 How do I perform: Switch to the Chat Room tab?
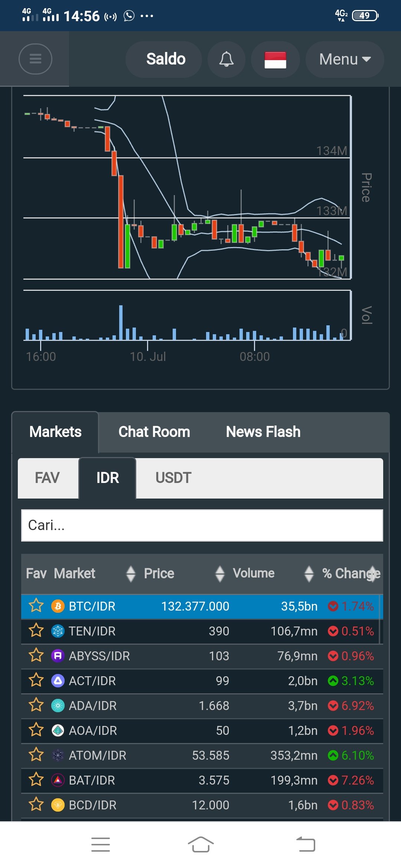click(x=154, y=432)
